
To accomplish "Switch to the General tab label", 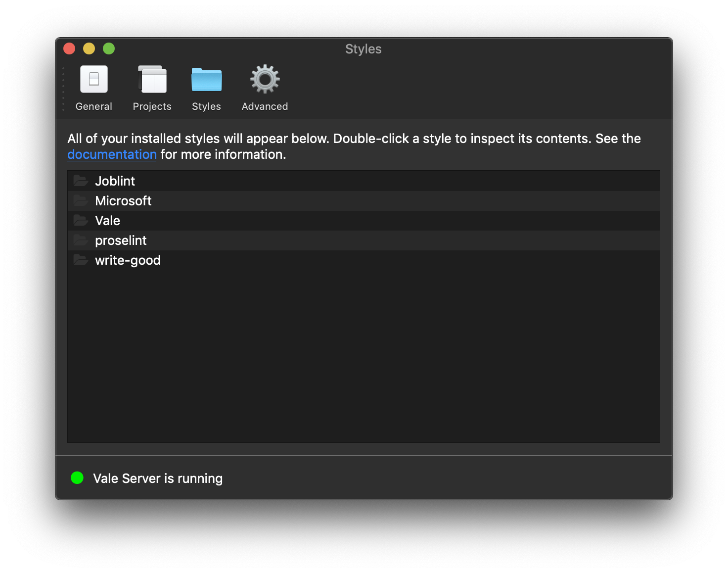I will [94, 106].
